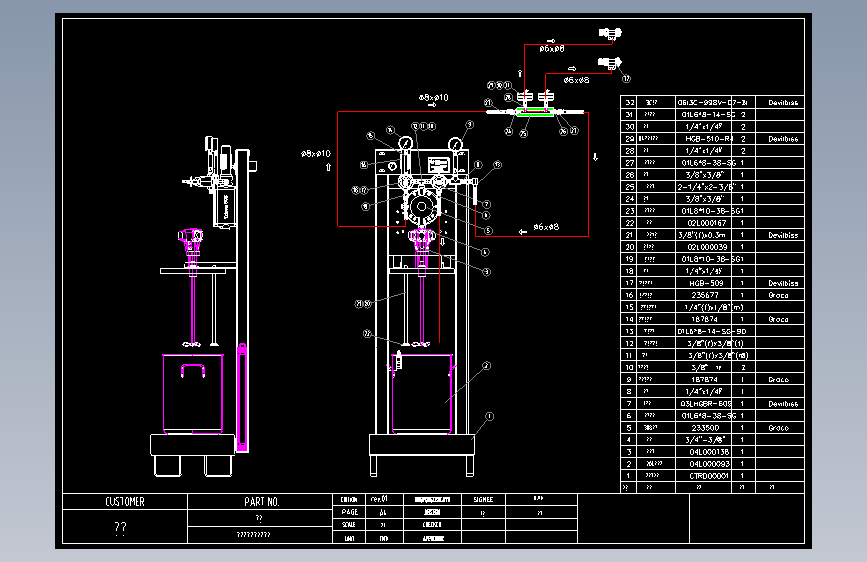The image size is (867, 562).
Task: Click the Devilbiss cell in row 7
Action: point(783,404)
